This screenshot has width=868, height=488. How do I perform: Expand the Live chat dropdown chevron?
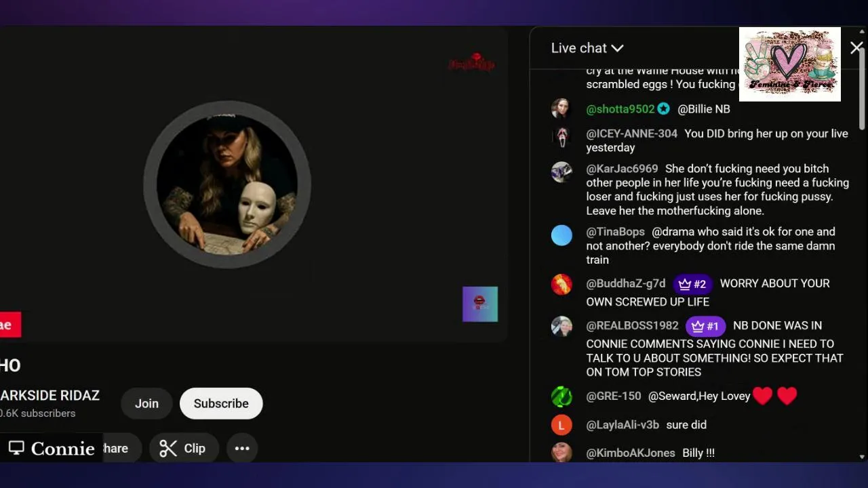[x=617, y=48]
